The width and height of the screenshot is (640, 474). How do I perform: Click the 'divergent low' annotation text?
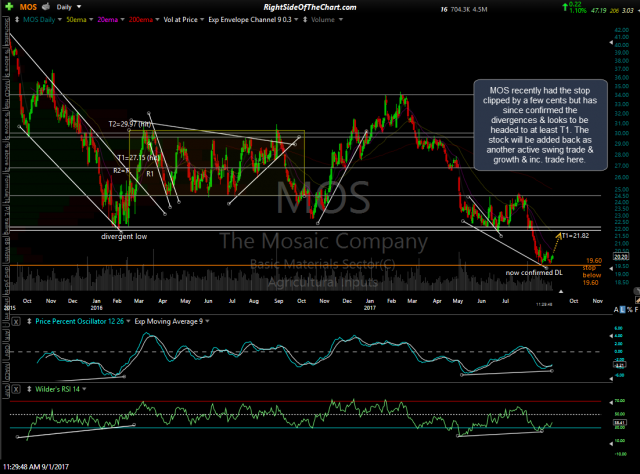pos(124,236)
